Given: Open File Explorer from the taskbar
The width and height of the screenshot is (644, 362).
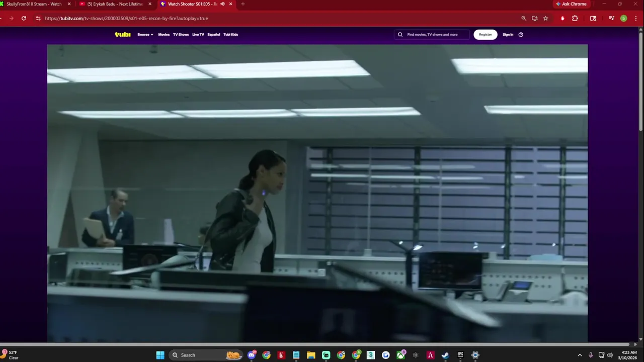Looking at the screenshot, I should 311,355.
